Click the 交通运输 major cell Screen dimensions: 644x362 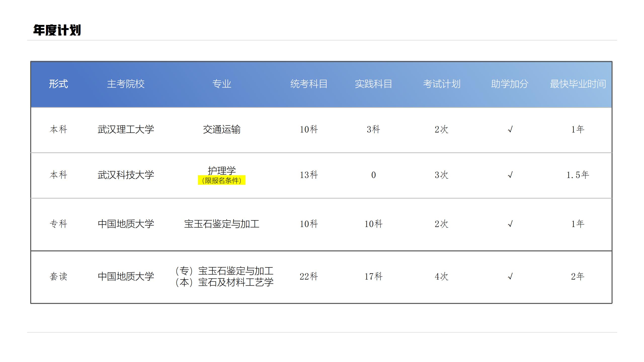[222, 129]
